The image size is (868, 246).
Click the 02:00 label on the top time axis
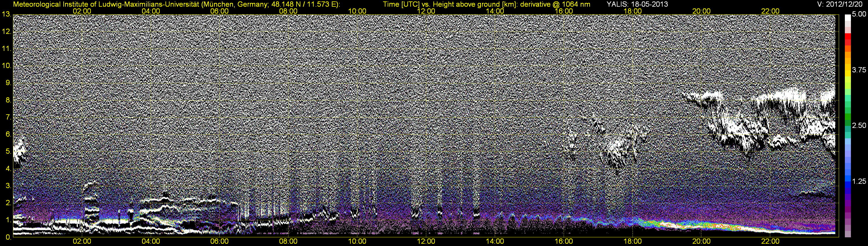point(82,11)
